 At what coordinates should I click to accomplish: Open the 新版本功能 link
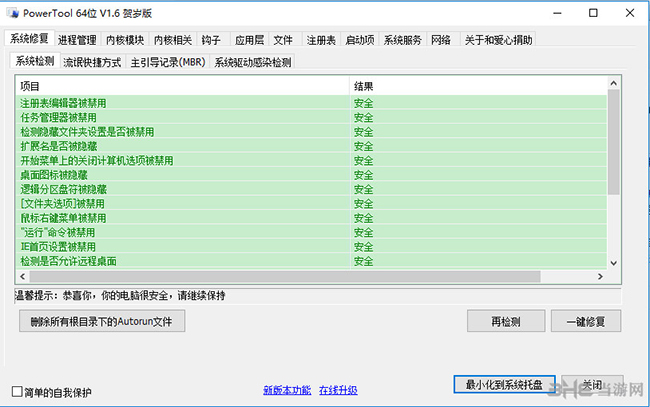pyautogui.click(x=287, y=390)
